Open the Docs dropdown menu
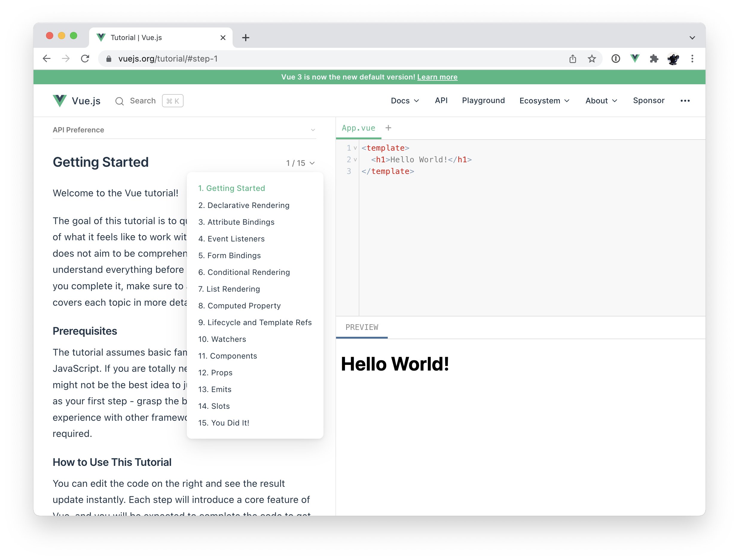Screen dimensions: 739x560 pyautogui.click(x=405, y=101)
